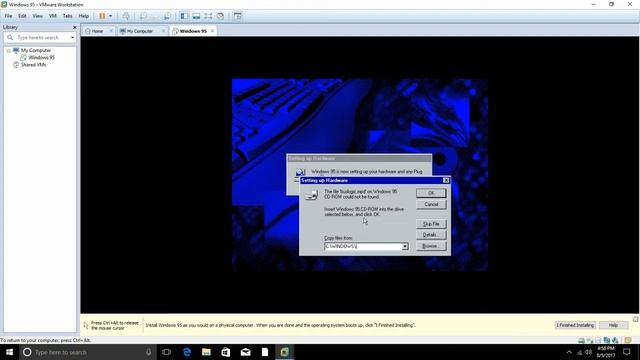Click OK in Setting up Hardware dialog
The image size is (640, 360).
coord(431,193)
